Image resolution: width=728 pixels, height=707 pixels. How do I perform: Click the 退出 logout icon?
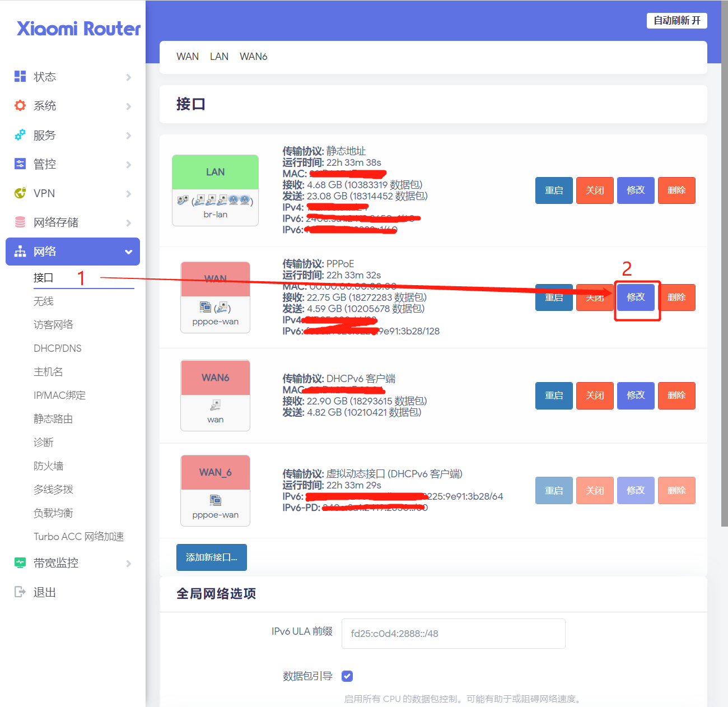20,592
